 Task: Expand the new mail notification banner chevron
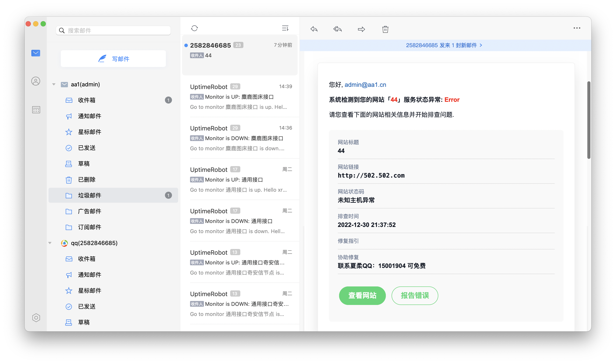tap(481, 45)
